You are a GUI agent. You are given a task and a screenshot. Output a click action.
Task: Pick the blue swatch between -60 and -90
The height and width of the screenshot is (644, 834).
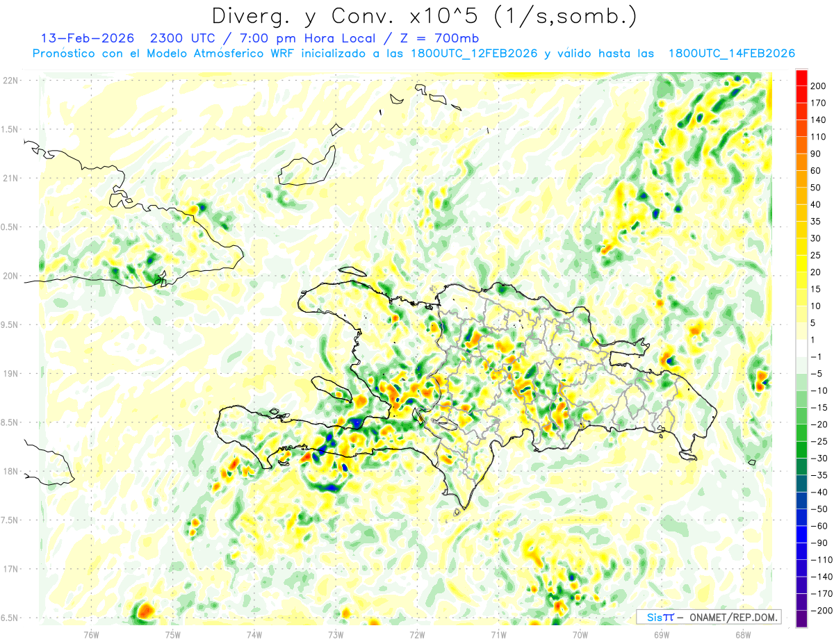click(801, 534)
